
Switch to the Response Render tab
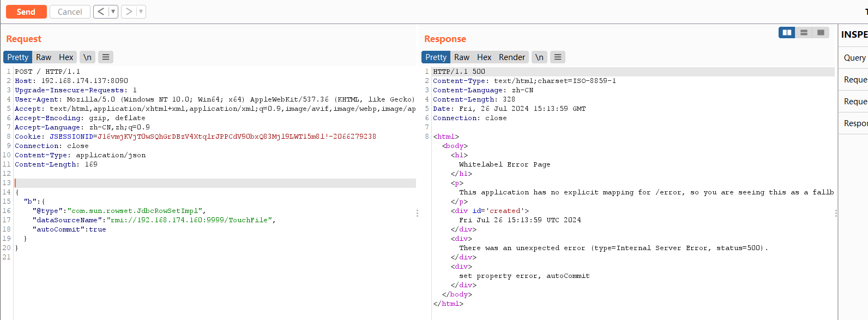click(x=512, y=57)
